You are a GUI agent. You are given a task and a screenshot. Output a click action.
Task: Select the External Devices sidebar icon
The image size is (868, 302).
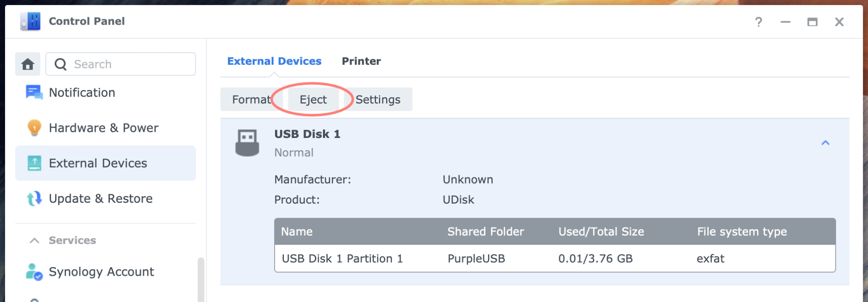[34, 163]
